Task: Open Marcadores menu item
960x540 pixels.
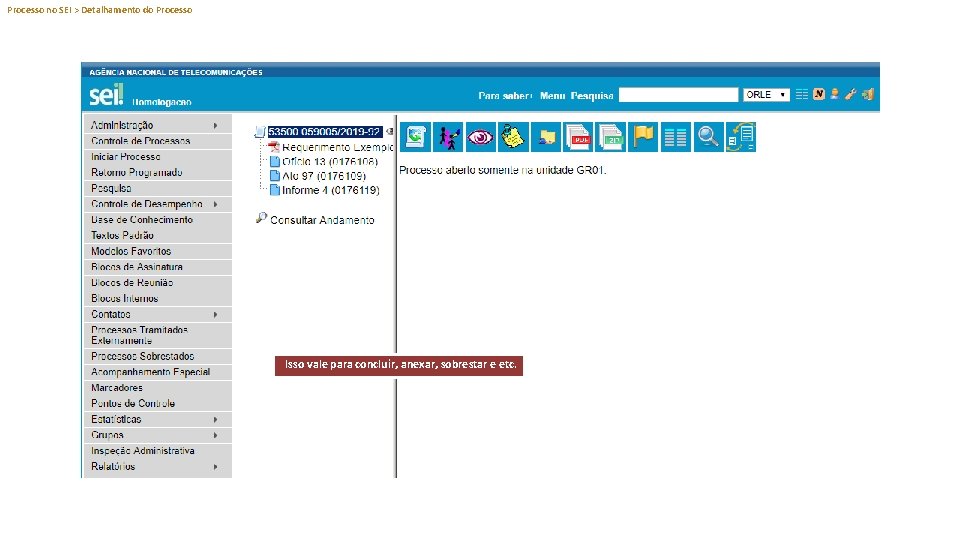Action: click(157, 388)
